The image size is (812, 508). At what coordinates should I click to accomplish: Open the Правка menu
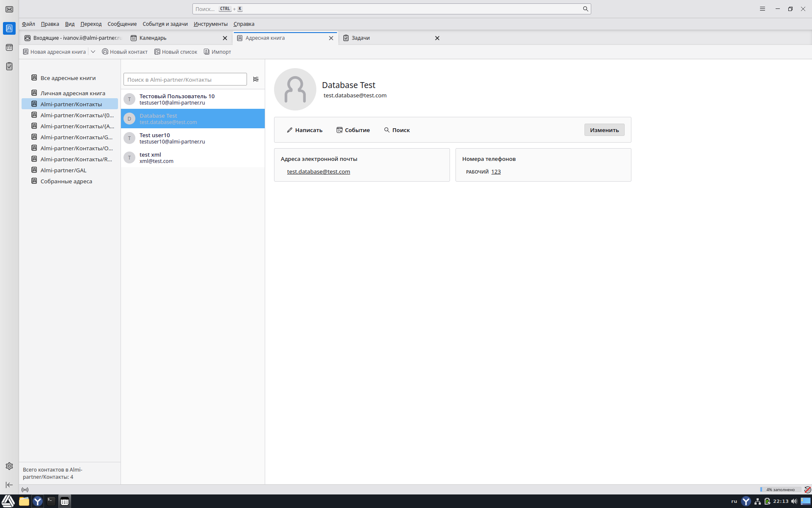50,24
